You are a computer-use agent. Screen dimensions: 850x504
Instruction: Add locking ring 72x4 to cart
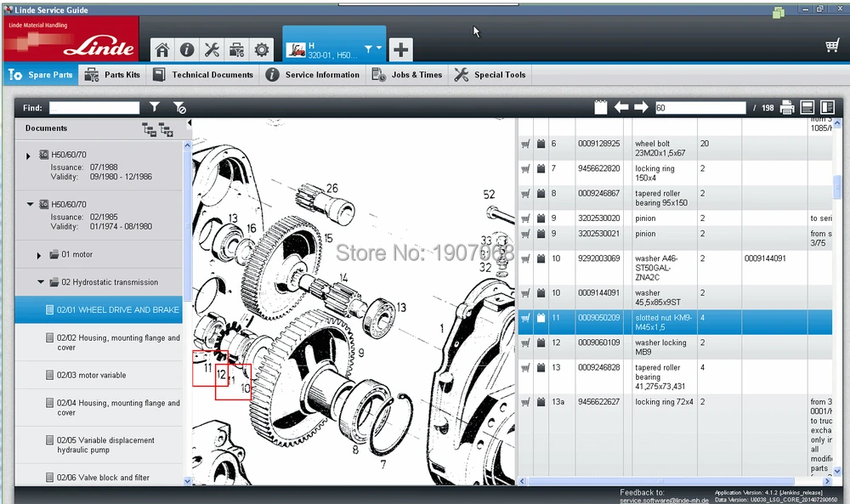click(x=525, y=402)
